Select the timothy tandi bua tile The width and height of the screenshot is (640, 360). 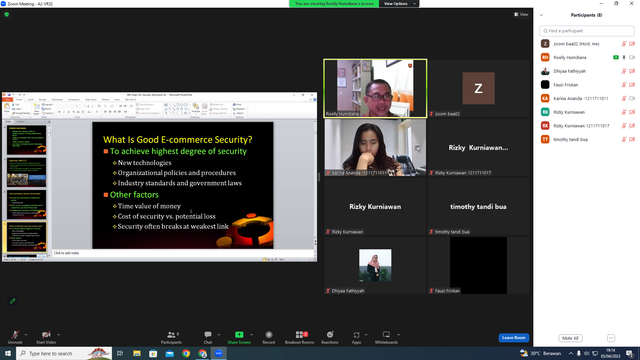click(x=478, y=207)
